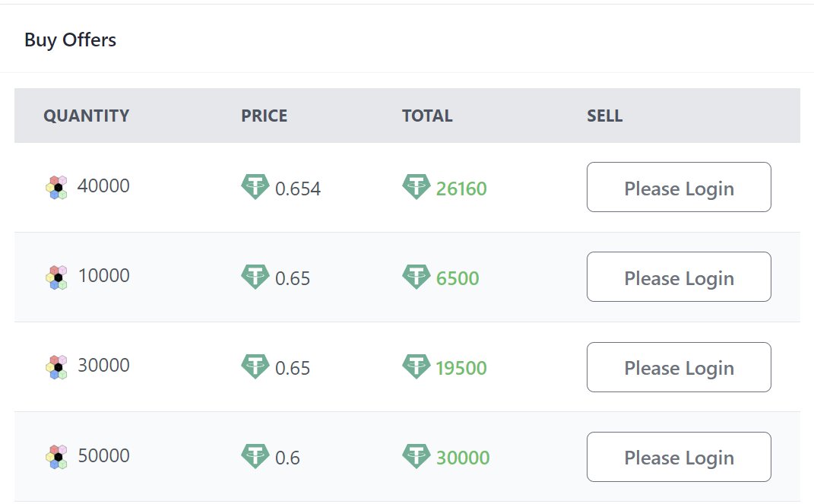Click the Tether icon next to price 0.654
Screen dimensions: 814x504
[255, 187]
